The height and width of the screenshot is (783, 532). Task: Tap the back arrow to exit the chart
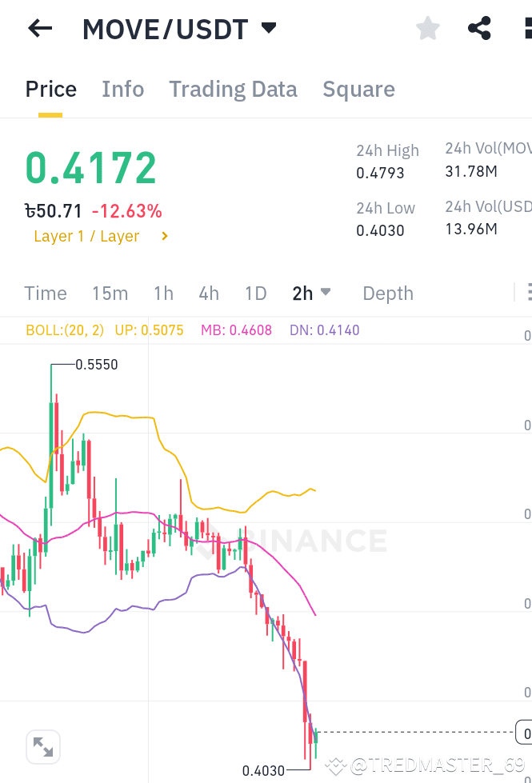click(38, 28)
